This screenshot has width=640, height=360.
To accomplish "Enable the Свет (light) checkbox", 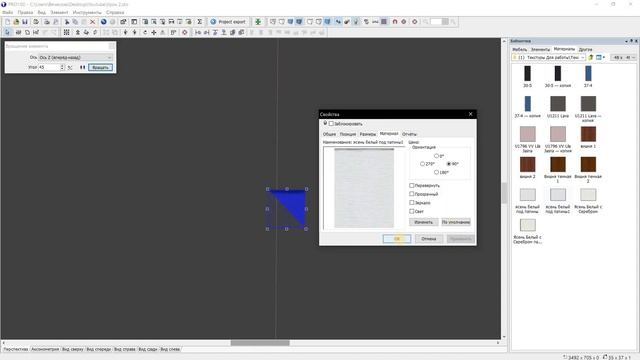I will point(412,211).
